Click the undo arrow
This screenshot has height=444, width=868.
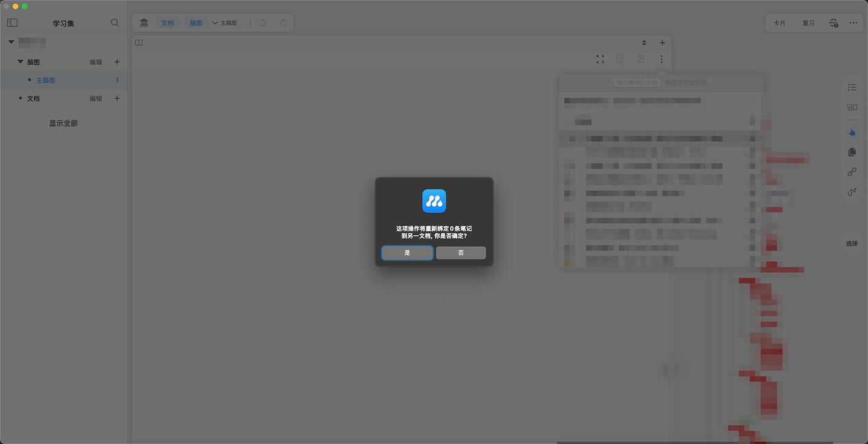263,23
